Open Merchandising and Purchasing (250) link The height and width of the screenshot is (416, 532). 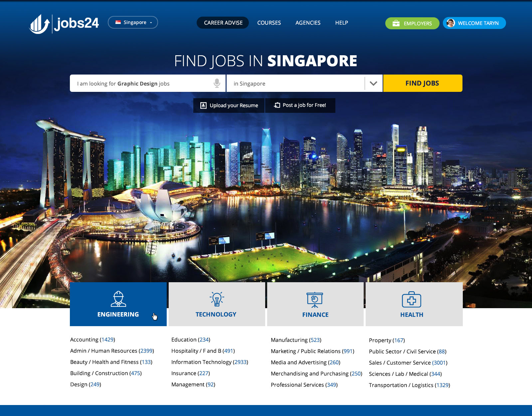click(316, 373)
